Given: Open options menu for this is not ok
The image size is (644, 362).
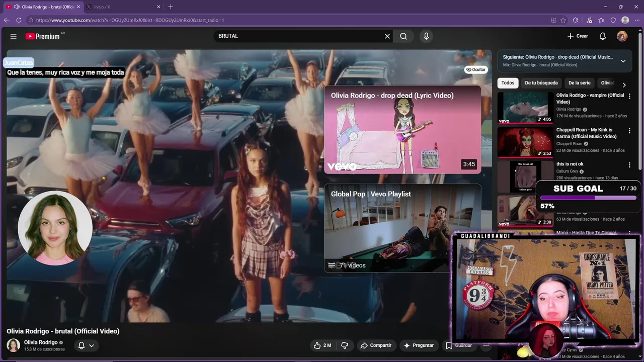Looking at the screenshot, I should point(629,165).
